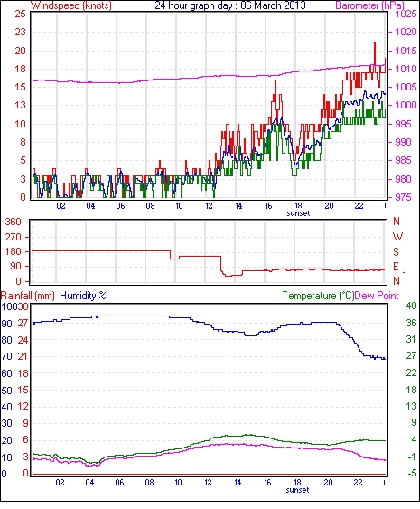420x509 pixels.
Task: Select the Dew Point legend label
Action: [377, 296]
